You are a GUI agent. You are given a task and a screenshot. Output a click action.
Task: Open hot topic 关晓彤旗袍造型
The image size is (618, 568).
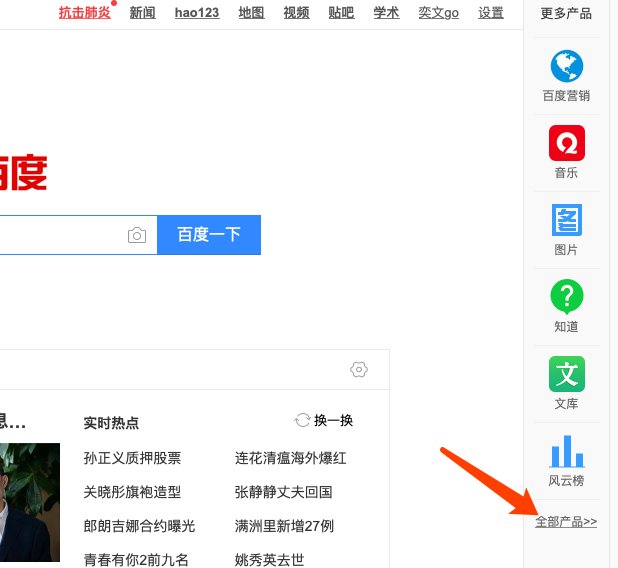tap(132, 492)
